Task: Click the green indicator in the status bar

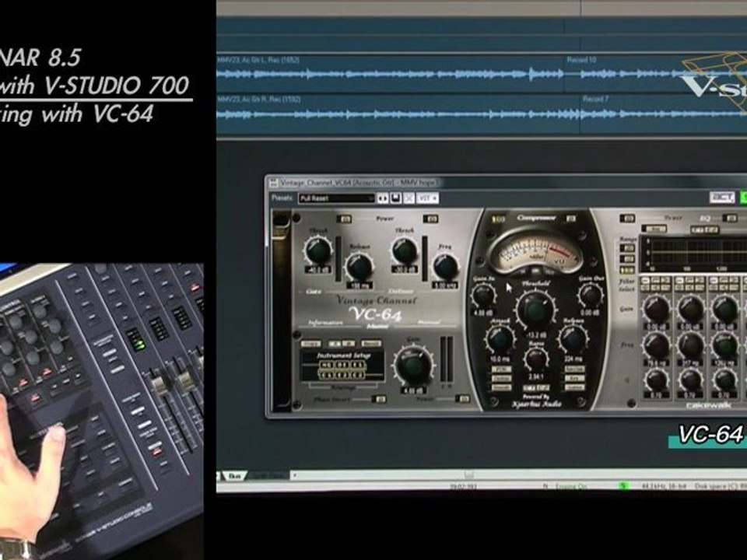Action: [x=623, y=485]
